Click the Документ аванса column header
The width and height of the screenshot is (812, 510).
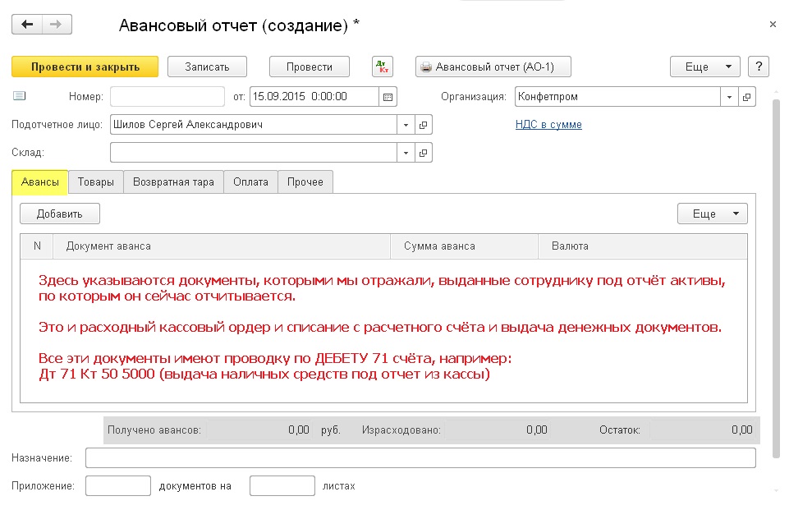(222, 246)
